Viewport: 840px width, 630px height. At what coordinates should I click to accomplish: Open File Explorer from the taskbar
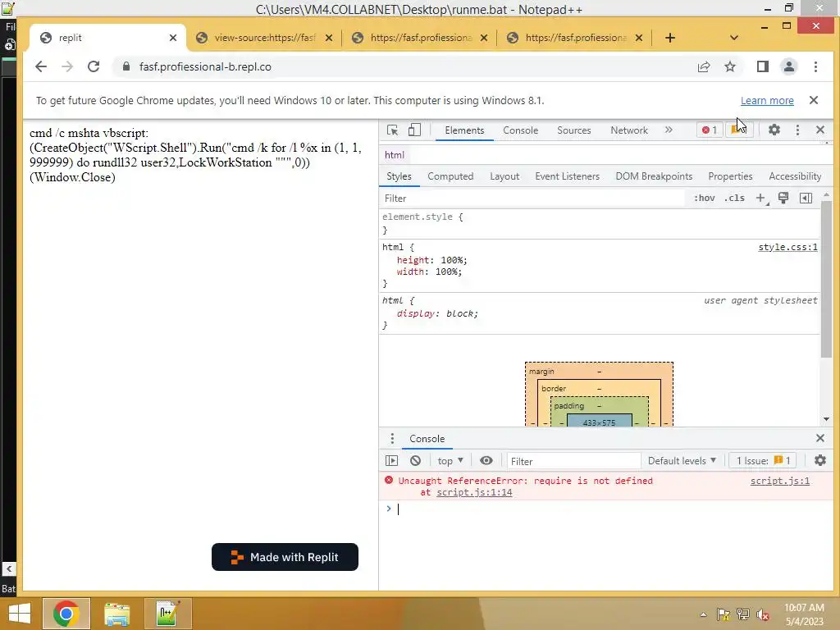pyautogui.click(x=116, y=614)
